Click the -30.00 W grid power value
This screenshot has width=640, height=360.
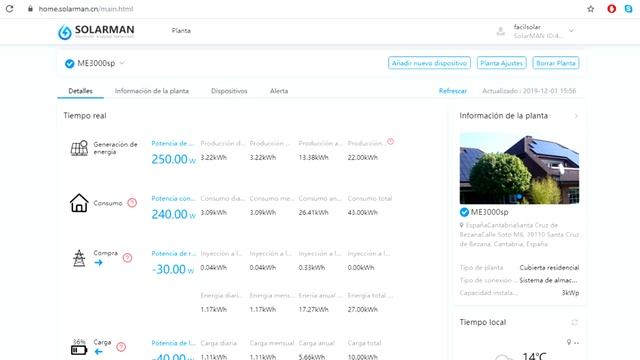[x=173, y=269]
